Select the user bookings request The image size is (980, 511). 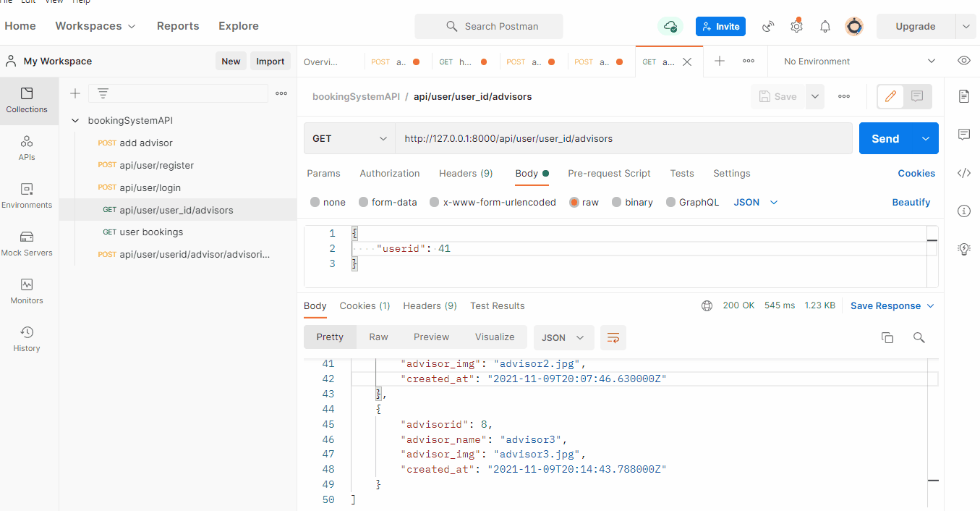click(151, 232)
